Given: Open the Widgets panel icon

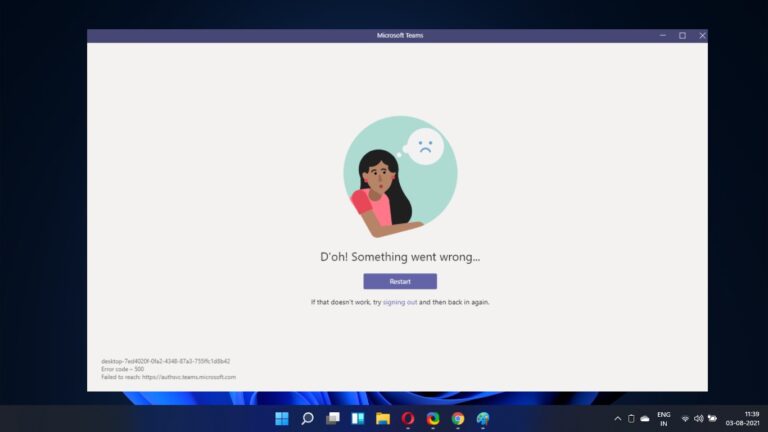Looking at the screenshot, I should click(357, 418).
